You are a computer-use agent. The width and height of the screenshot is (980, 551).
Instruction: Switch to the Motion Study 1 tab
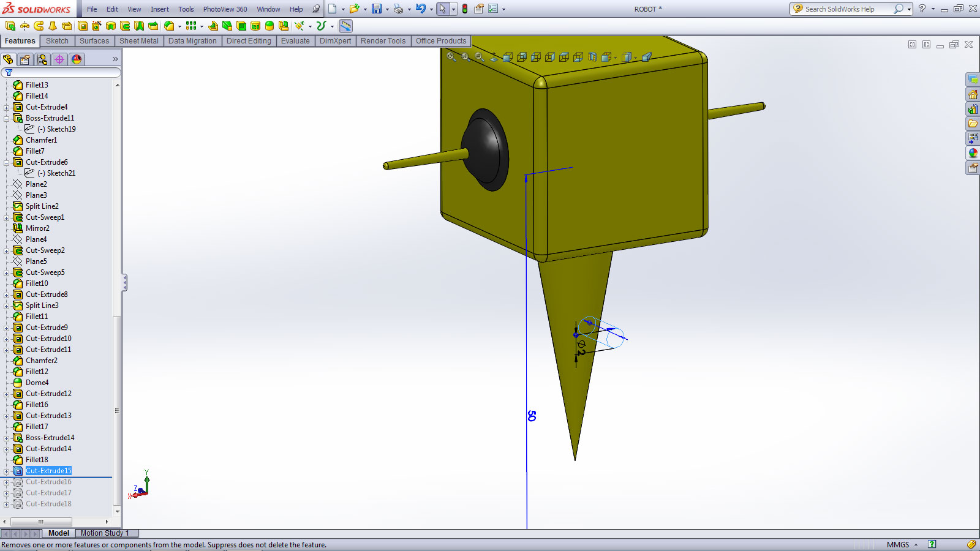pos(105,533)
